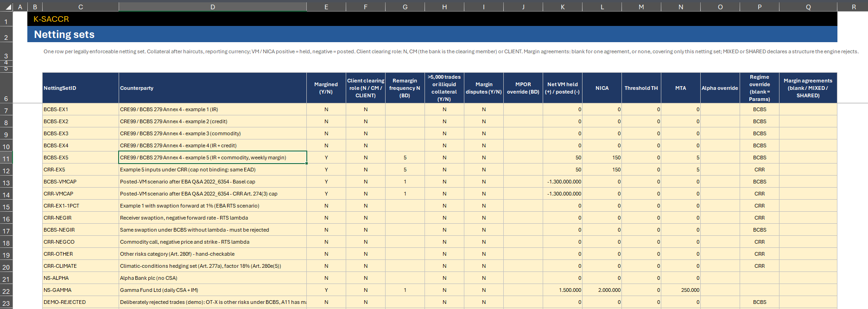Select column C header
This screenshot has height=309, width=868.
pos(81,7)
